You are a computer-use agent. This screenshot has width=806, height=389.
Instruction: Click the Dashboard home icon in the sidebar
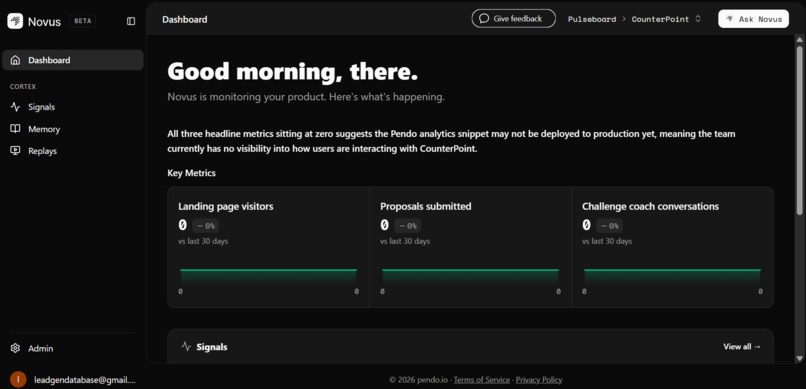click(x=15, y=60)
